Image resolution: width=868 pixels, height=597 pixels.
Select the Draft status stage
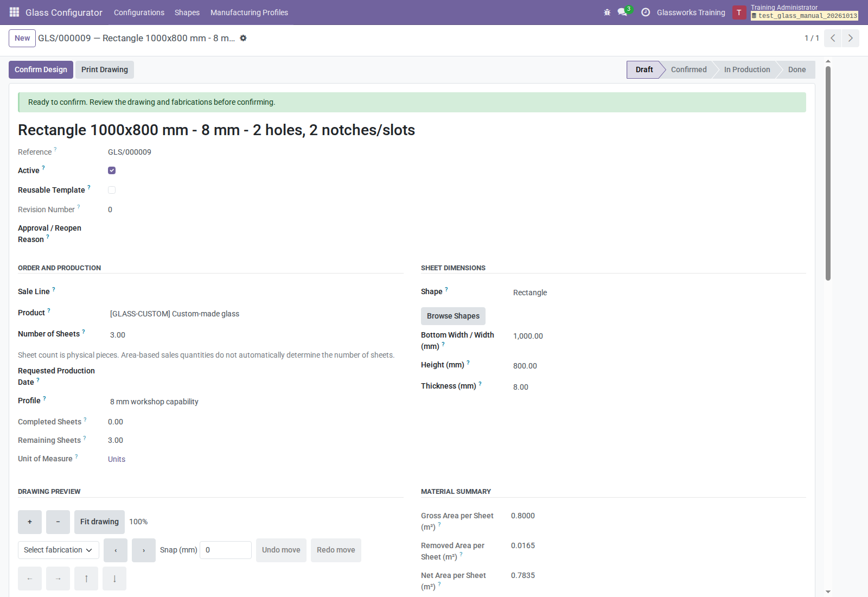coord(644,69)
